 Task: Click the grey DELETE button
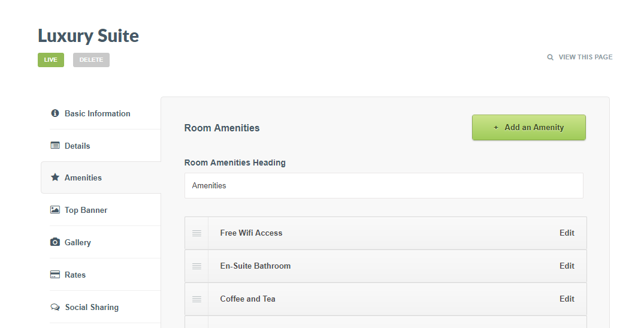click(91, 60)
